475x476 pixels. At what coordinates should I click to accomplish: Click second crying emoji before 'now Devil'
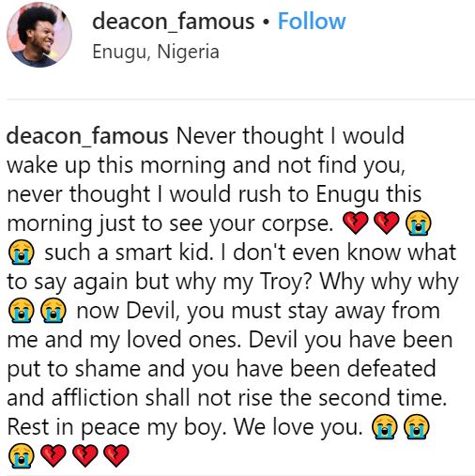pyautogui.click(x=54, y=311)
